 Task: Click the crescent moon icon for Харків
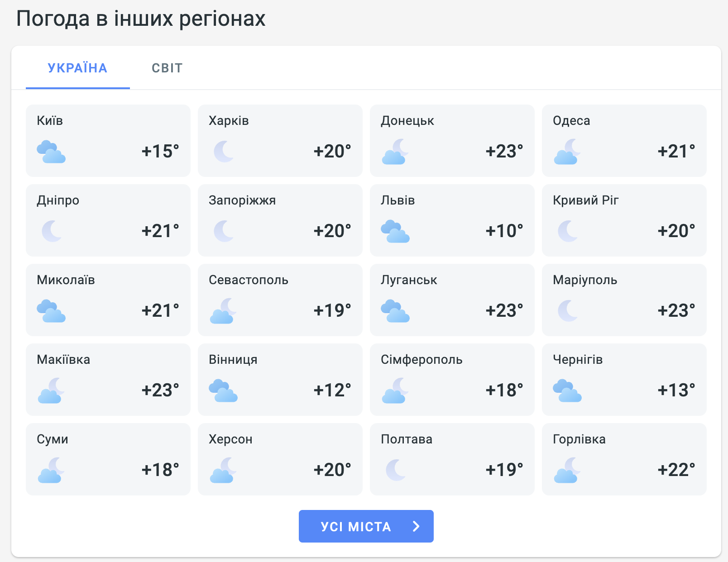[x=224, y=152]
